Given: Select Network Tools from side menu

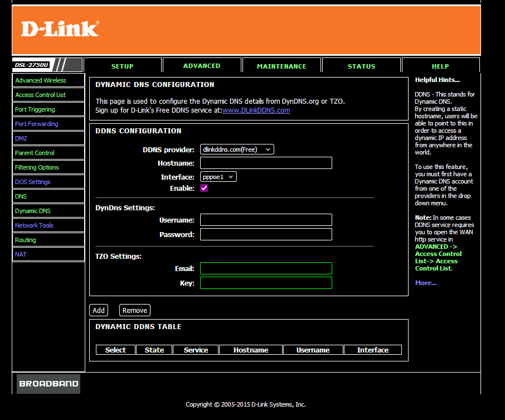Looking at the screenshot, I should click(x=34, y=225).
